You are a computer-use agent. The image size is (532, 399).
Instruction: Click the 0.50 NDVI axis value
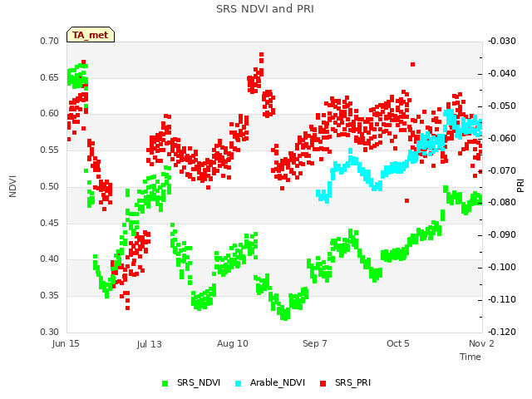coord(50,186)
